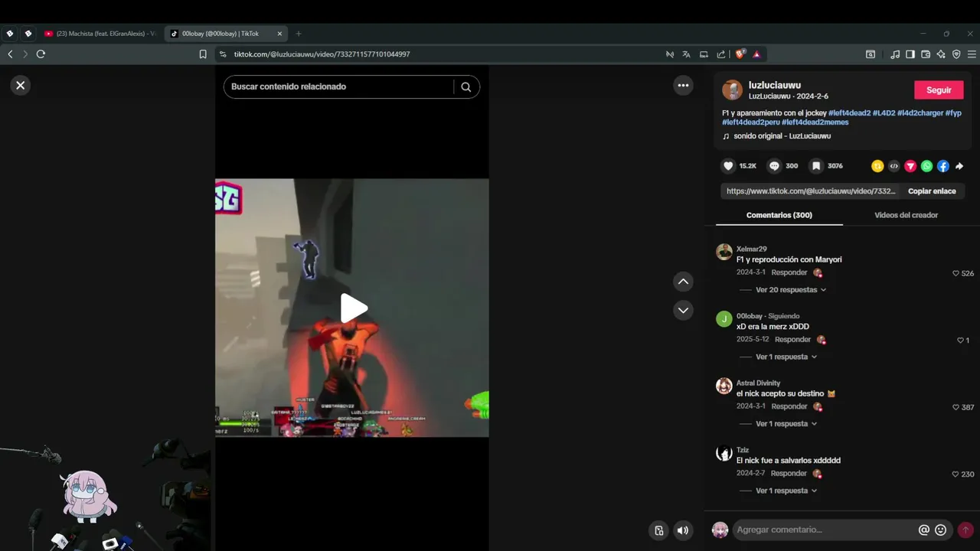Follow luzluciauwu with Seguir button

(939, 90)
